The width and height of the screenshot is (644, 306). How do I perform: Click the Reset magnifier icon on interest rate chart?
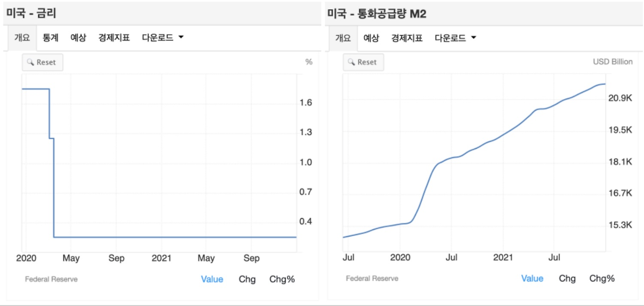tap(30, 62)
